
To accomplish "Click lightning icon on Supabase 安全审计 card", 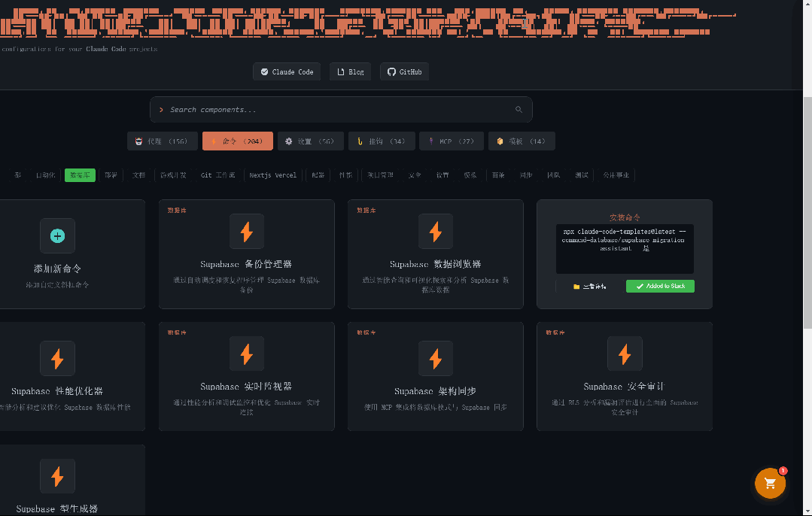I will [x=625, y=354].
